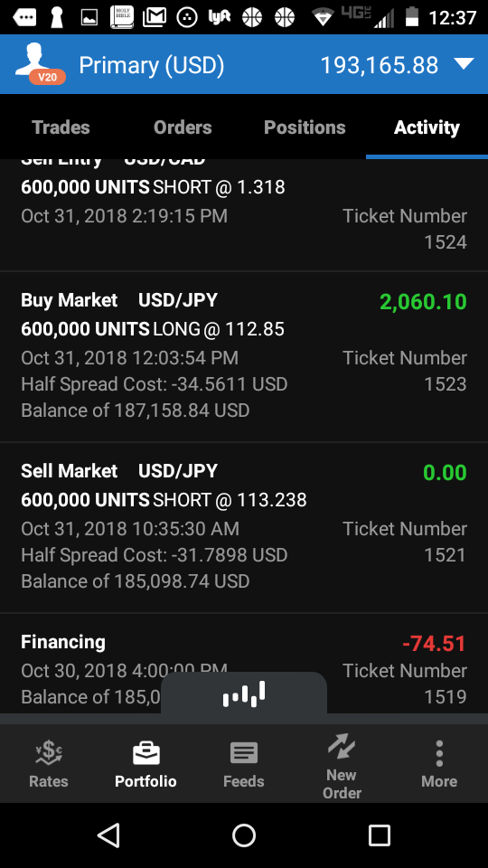Tap the Android home circle
The width and height of the screenshot is (488, 868).
244,835
